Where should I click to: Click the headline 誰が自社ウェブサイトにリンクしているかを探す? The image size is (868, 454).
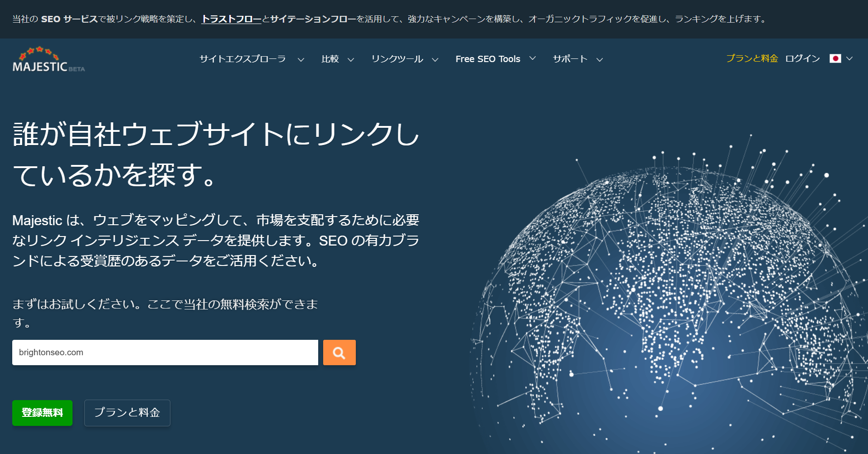click(x=216, y=154)
